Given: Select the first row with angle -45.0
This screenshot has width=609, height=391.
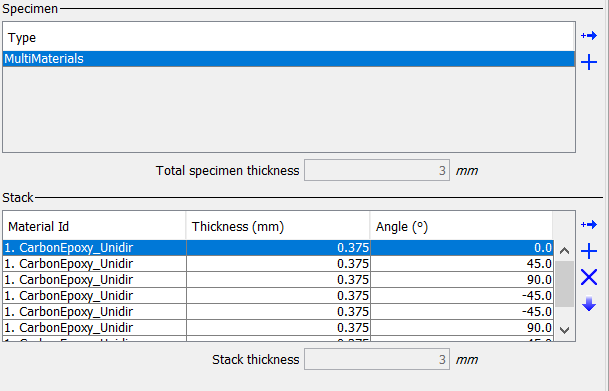Looking at the screenshot, I should tap(278, 295).
